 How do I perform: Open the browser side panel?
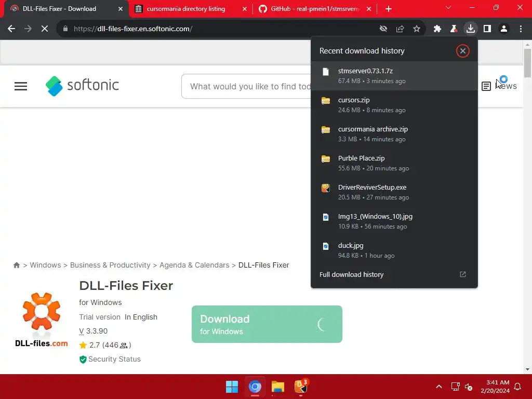(487, 29)
